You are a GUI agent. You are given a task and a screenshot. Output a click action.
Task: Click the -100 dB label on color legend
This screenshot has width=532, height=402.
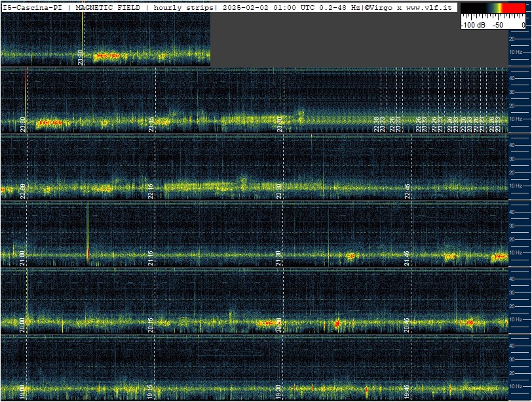coord(473,25)
